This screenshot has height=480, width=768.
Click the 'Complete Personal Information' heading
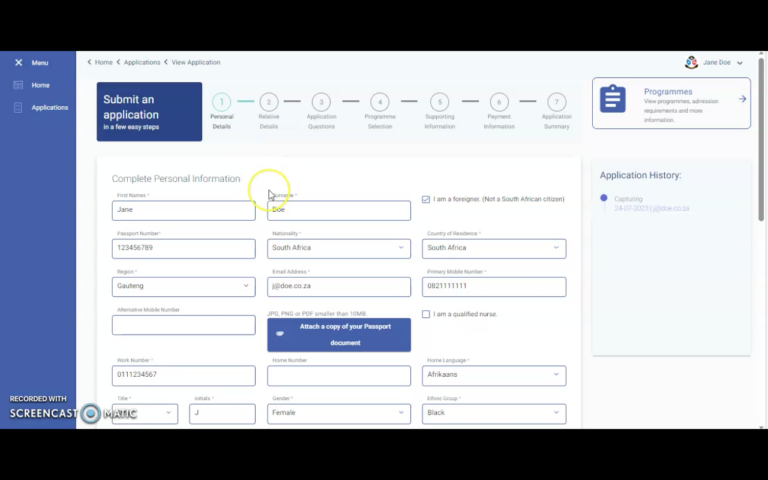pyautogui.click(x=176, y=179)
